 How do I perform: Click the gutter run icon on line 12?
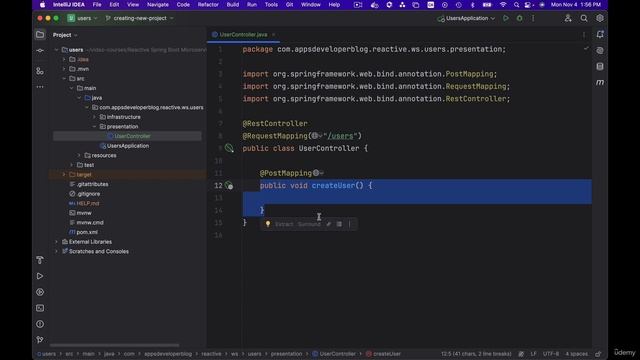point(229,186)
